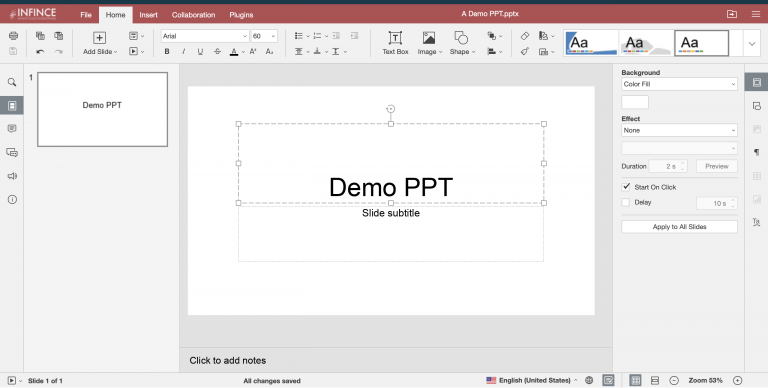768x388 pixels.
Task: Click the Copy icon in the toolbar
Action: (40, 36)
